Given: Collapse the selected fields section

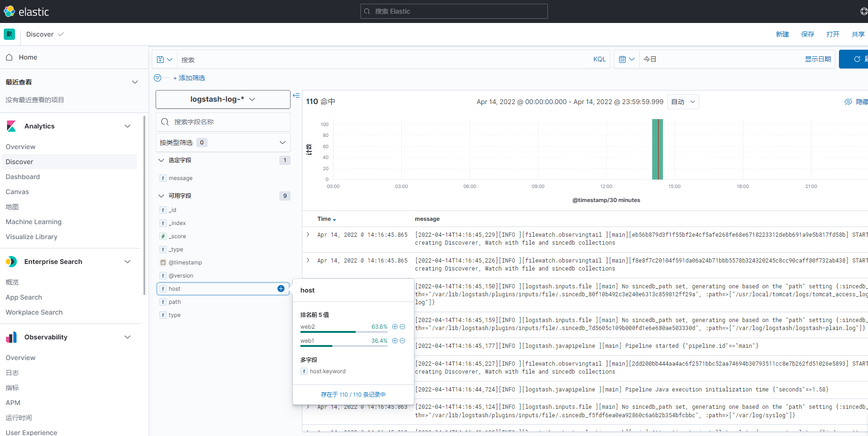Looking at the screenshot, I should tap(161, 160).
